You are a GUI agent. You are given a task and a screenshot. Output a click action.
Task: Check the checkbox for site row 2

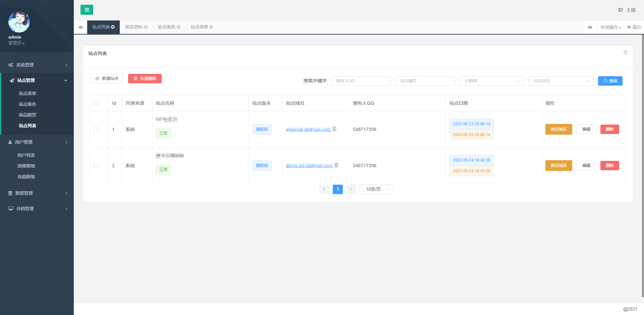click(x=96, y=166)
